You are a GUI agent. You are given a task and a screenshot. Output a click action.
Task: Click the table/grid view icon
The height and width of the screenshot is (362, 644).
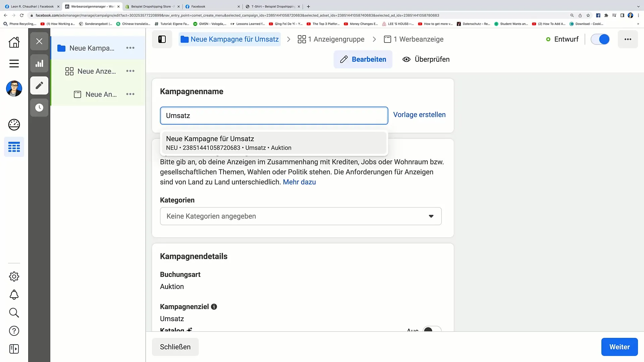pos(14,147)
